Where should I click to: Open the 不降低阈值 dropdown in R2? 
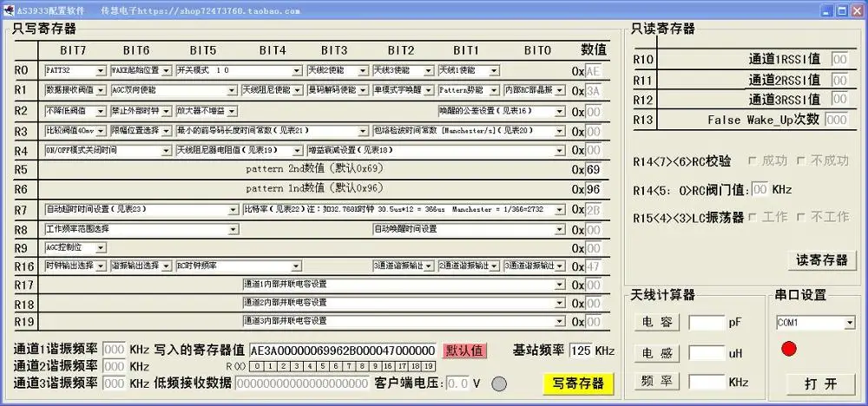click(x=76, y=111)
